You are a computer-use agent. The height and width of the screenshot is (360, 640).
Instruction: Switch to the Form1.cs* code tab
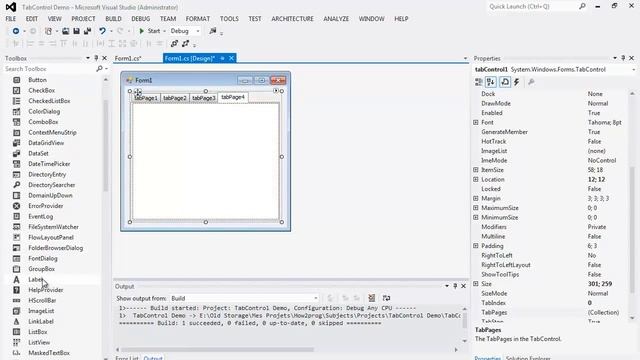[128, 58]
